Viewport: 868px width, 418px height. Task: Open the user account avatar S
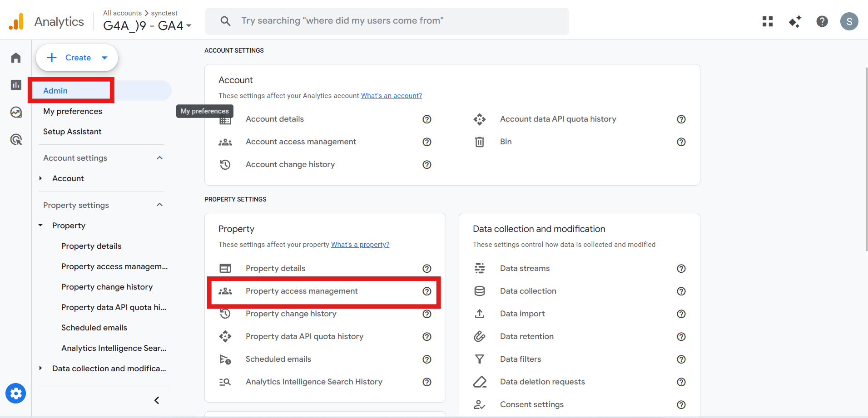849,21
